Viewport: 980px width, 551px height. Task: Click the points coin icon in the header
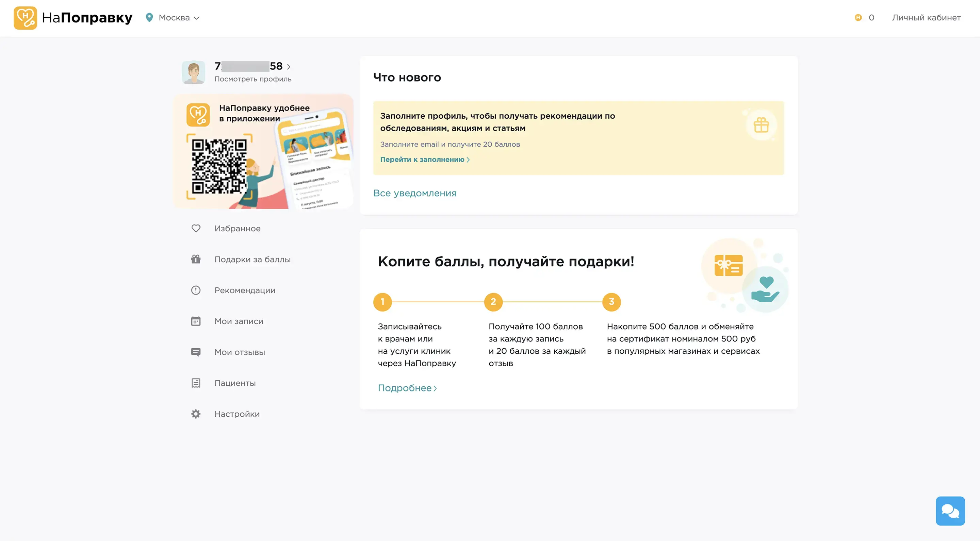click(858, 17)
